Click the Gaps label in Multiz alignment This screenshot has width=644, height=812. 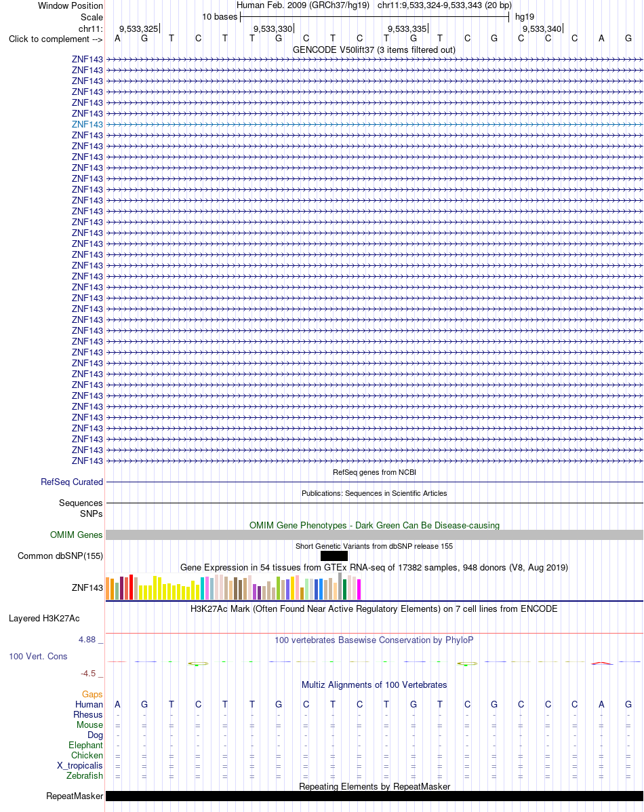(92, 695)
